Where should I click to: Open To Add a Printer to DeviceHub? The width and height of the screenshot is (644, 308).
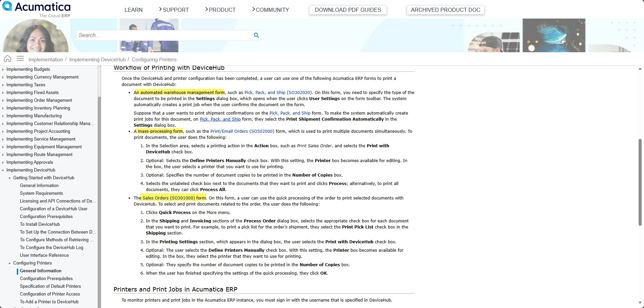49,302
